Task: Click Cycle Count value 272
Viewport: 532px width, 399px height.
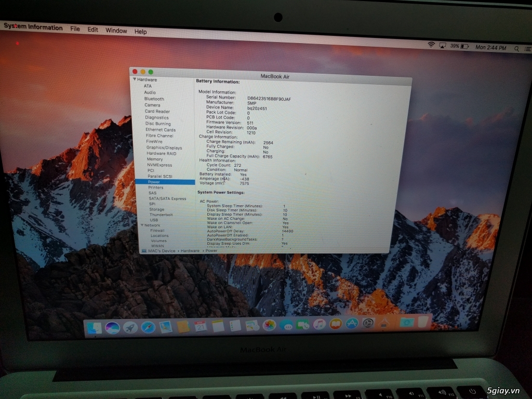Action: pyautogui.click(x=237, y=165)
